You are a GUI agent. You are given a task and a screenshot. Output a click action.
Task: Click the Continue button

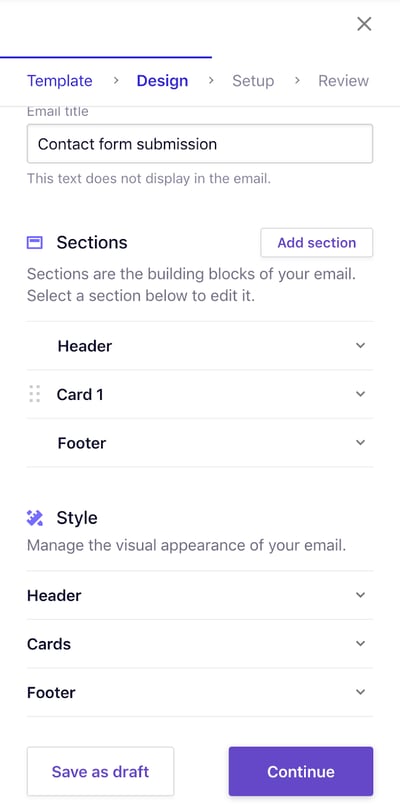pyautogui.click(x=300, y=771)
